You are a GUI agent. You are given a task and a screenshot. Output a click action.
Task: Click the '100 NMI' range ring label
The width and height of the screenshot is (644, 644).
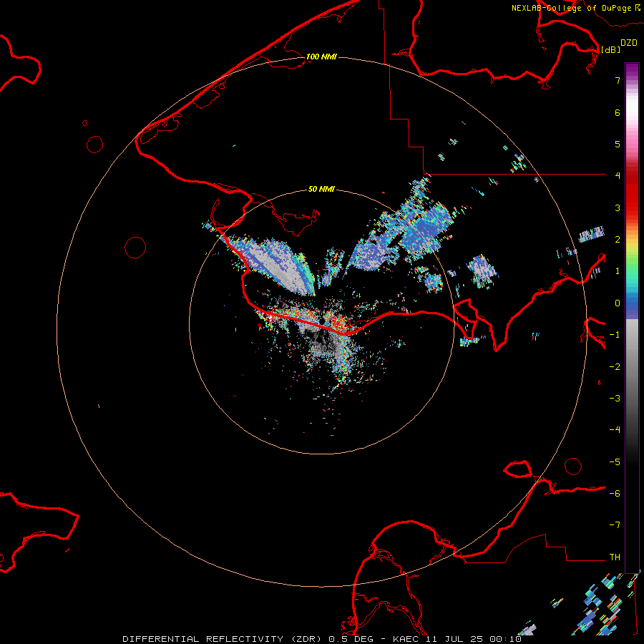coord(321,57)
